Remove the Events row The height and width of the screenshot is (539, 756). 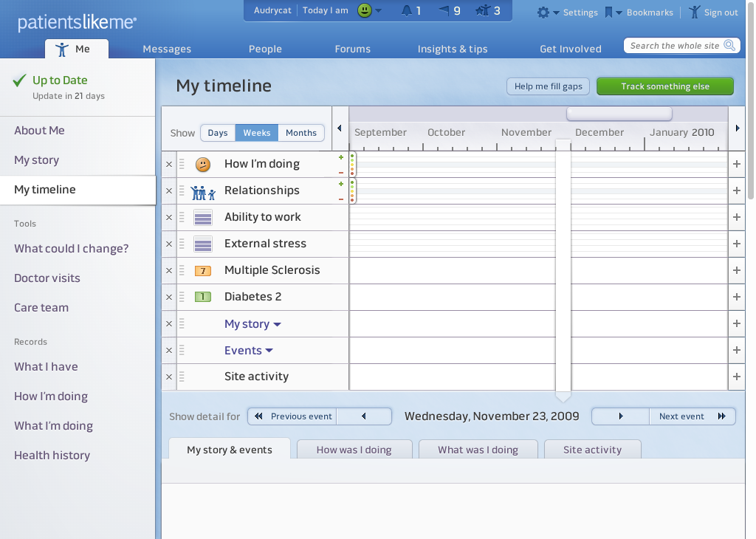[169, 350]
